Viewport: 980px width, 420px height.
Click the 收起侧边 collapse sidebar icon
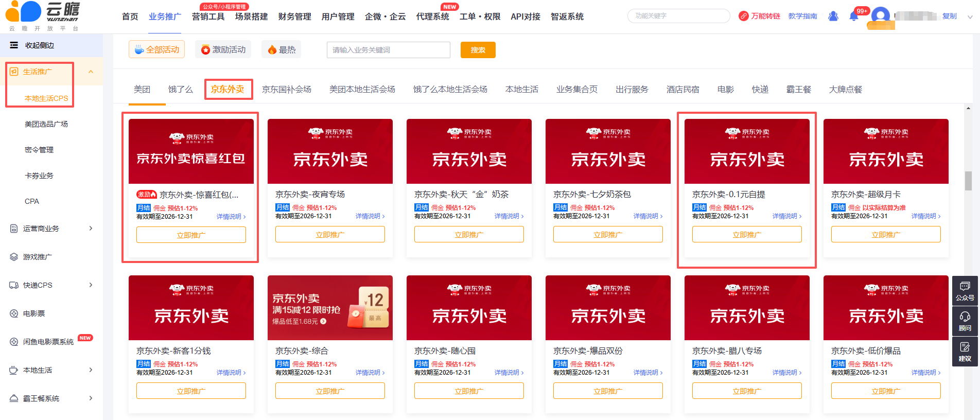tap(14, 45)
